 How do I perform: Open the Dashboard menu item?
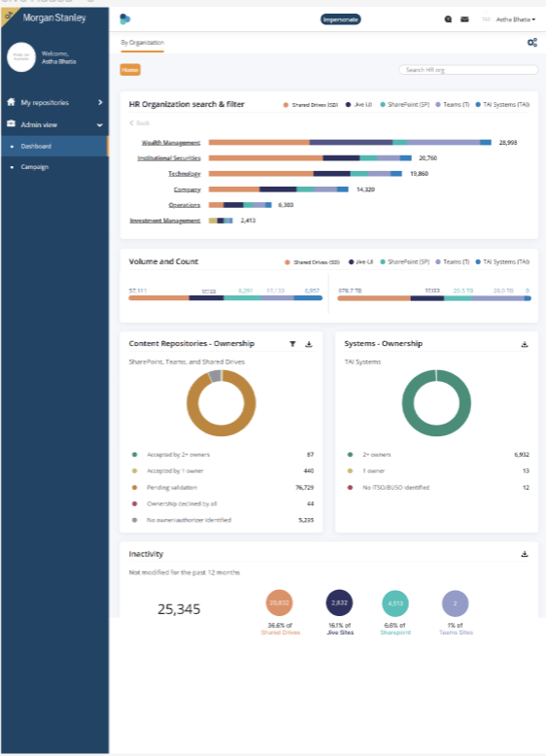54,146
